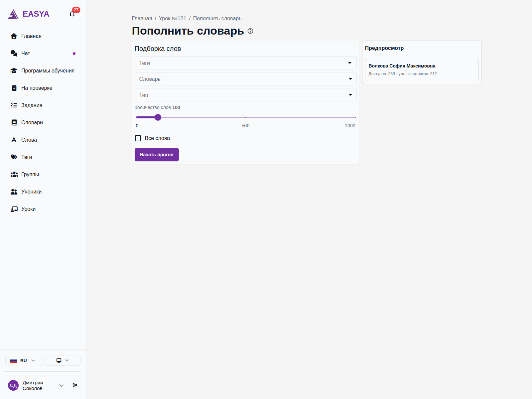Image resolution: width=532 pixels, height=399 pixels.
Task: Click the logout icon at the bottom
Action: click(x=75, y=385)
